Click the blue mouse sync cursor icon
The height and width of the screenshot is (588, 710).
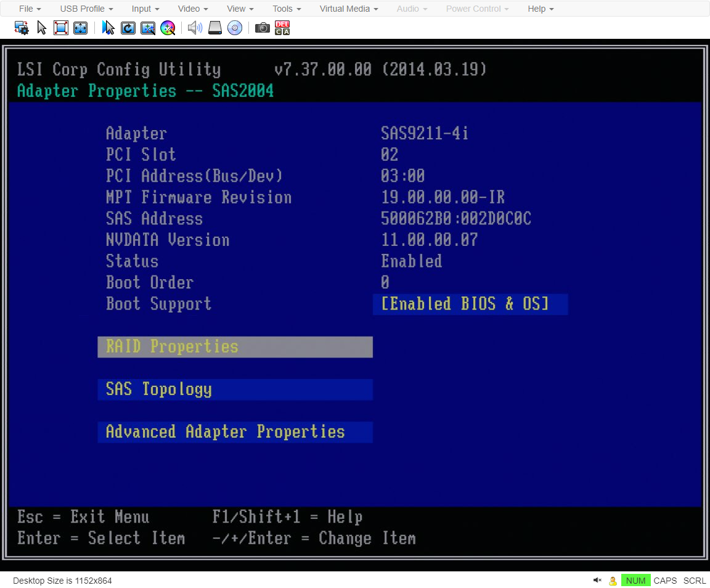108,28
